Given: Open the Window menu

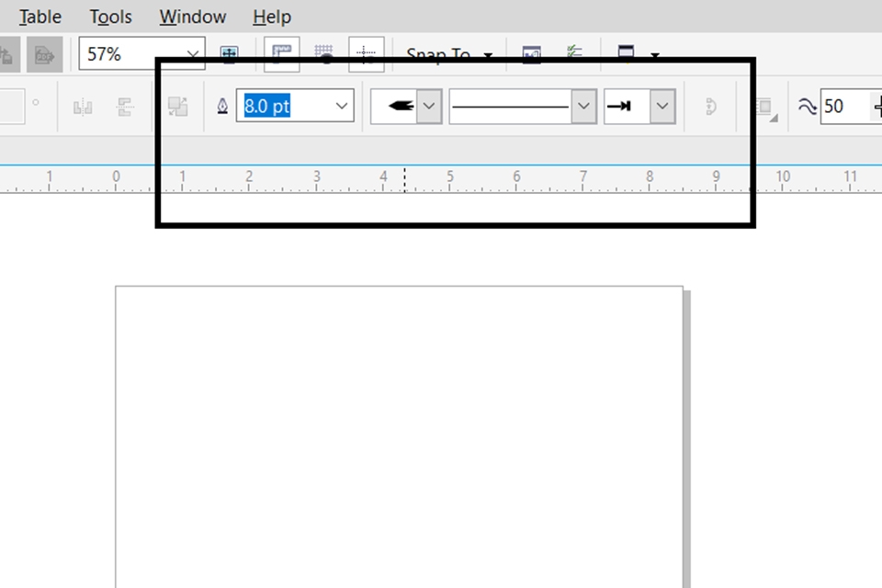Looking at the screenshot, I should coord(192,17).
